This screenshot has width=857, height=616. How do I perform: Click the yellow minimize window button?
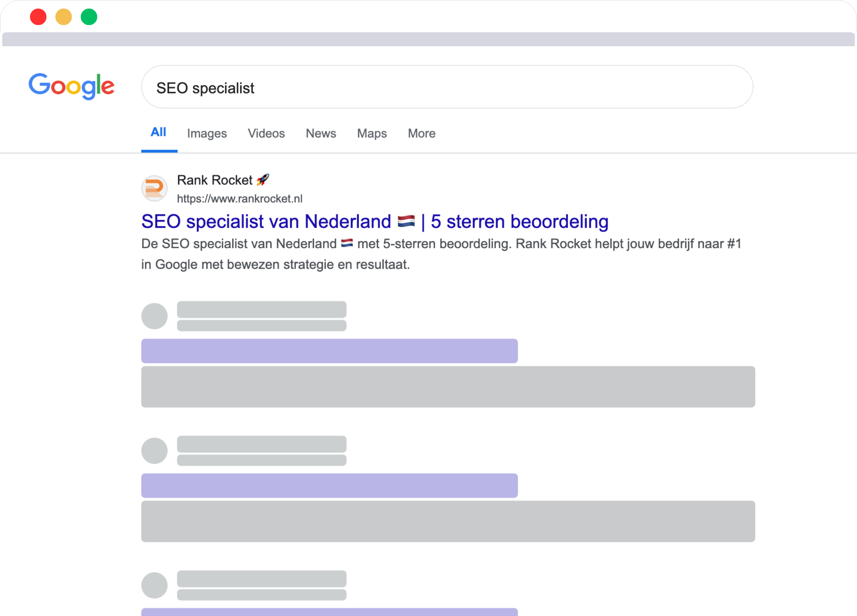[63, 17]
